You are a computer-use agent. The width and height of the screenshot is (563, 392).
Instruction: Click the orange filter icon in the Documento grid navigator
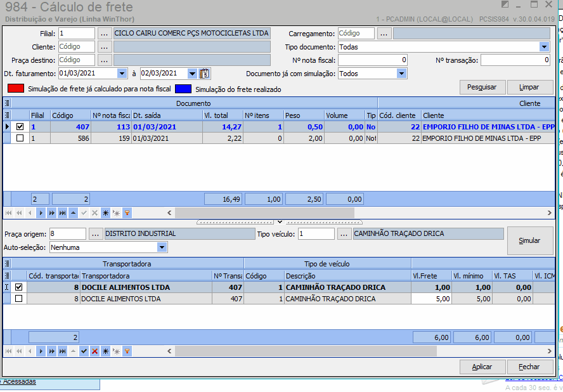pos(127,213)
